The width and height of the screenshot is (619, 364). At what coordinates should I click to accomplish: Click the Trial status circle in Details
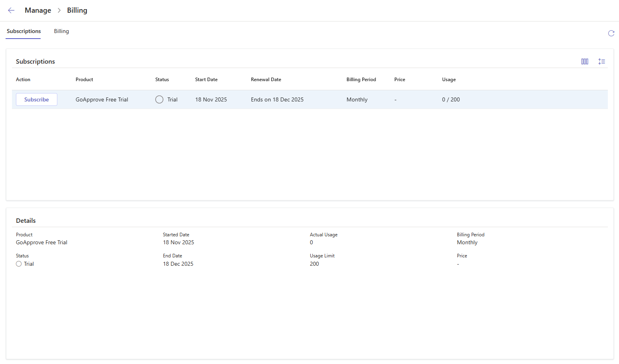19,264
